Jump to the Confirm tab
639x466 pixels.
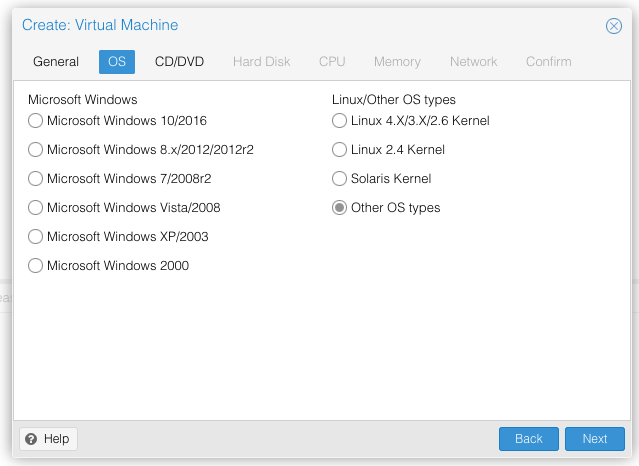(x=548, y=62)
